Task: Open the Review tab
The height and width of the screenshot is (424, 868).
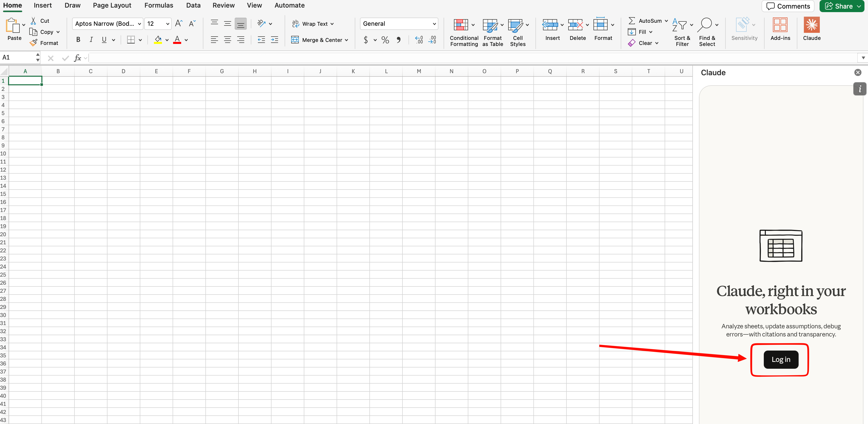Action: (223, 5)
